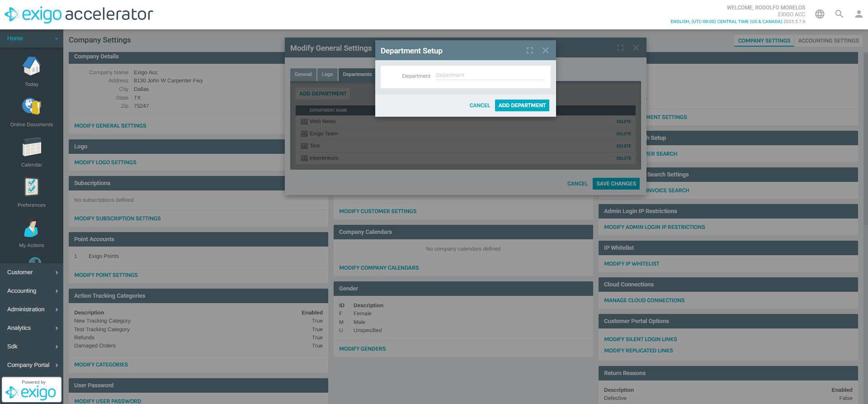
Task: Expand the Sdk menu
Action: pyautogui.click(x=32, y=347)
